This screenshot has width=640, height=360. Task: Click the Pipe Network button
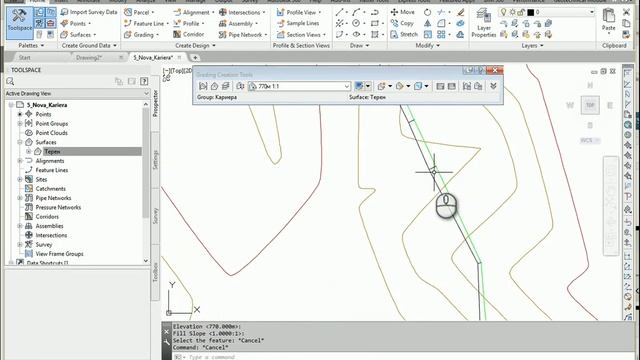point(243,35)
